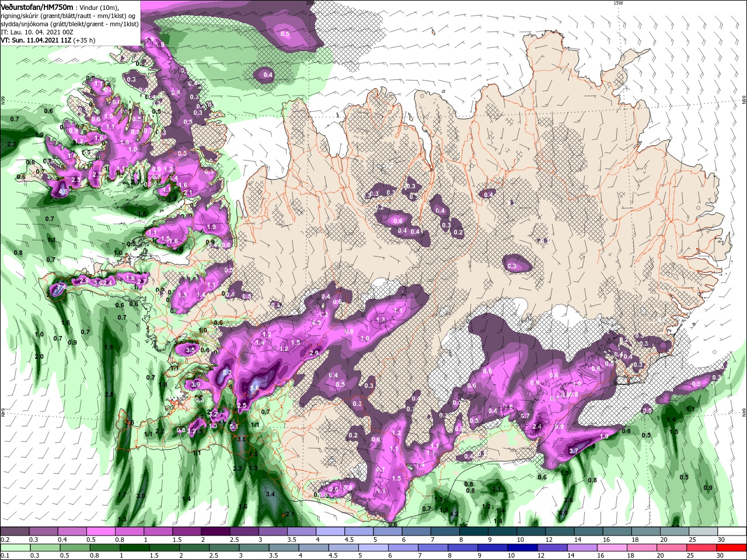Click upper legend dark purple swatch labeled 2
The height and width of the screenshot is (560, 747).
pos(215,532)
